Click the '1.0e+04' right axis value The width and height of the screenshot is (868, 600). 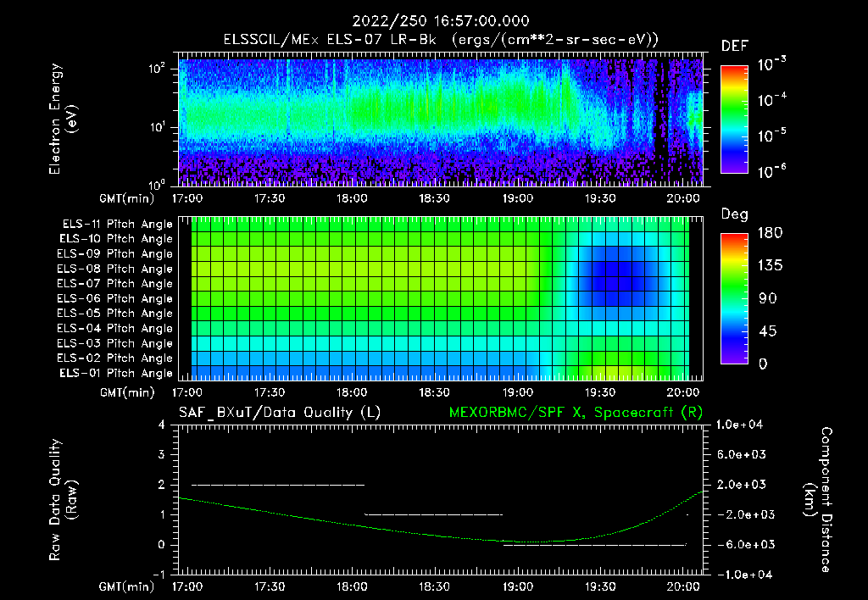740,425
